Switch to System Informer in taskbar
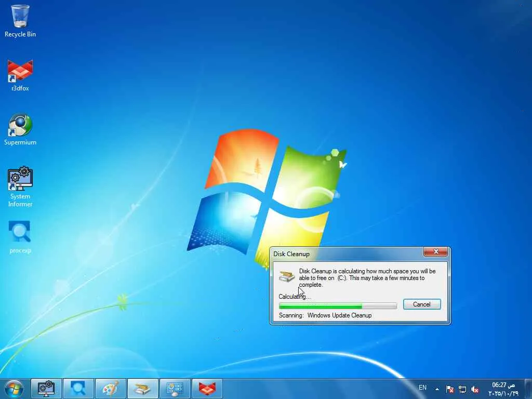Viewport: 532px width, 399px height. pos(46,389)
